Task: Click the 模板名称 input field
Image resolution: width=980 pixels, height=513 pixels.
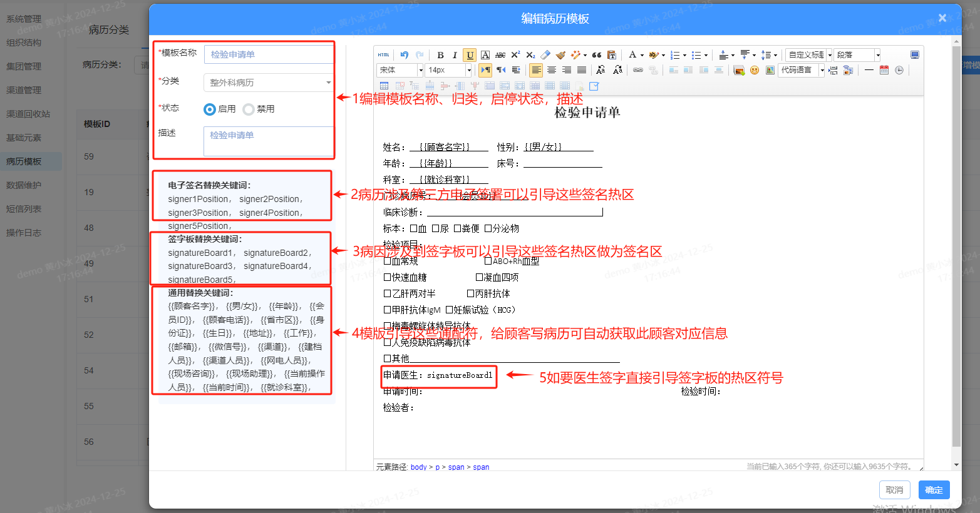Action: point(269,54)
